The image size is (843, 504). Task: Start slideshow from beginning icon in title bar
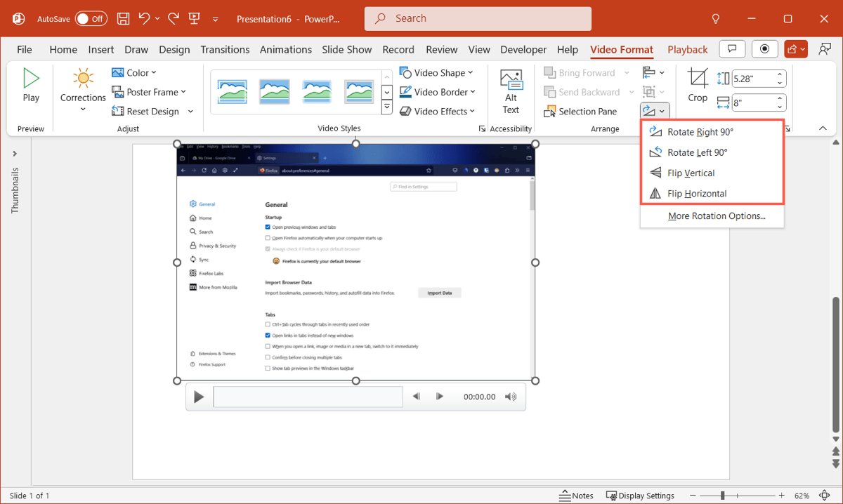pyautogui.click(x=195, y=19)
